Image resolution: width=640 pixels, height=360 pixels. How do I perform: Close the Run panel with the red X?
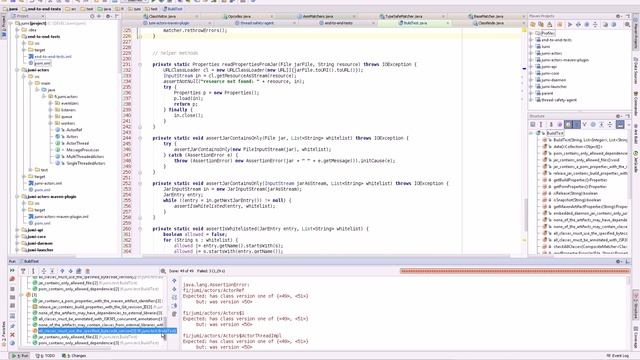click(12, 335)
